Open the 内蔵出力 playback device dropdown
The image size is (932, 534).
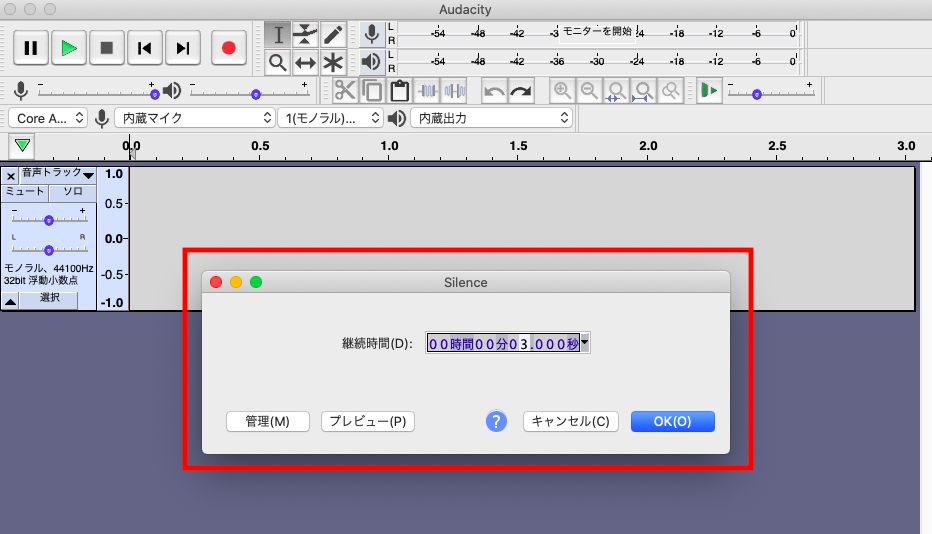(x=492, y=118)
